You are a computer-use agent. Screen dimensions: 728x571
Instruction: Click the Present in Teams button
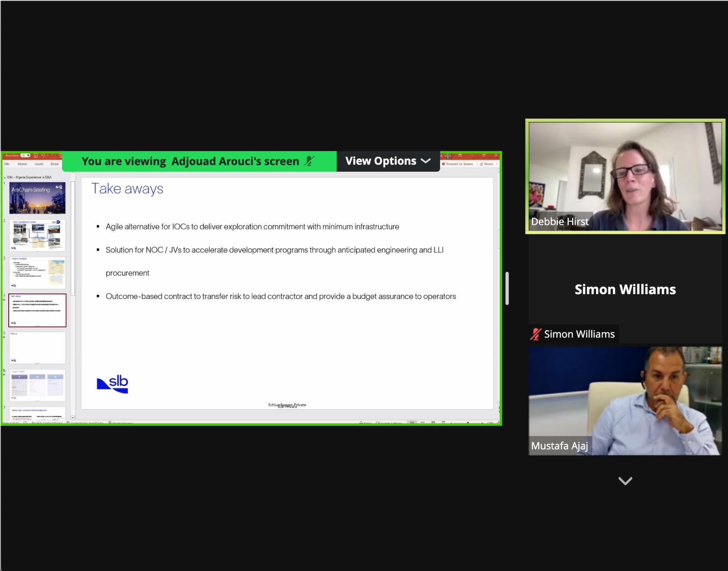click(x=458, y=164)
